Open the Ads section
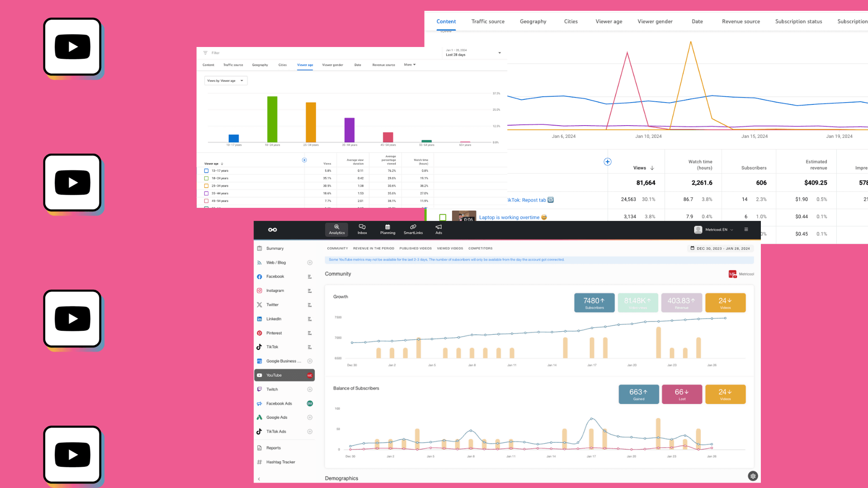This screenshot has width=868, height=488. click(x=438, y=230)
